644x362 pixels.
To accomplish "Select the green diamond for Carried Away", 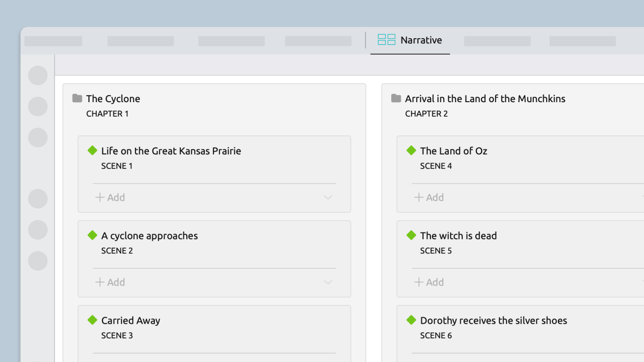I will (93, 320).
